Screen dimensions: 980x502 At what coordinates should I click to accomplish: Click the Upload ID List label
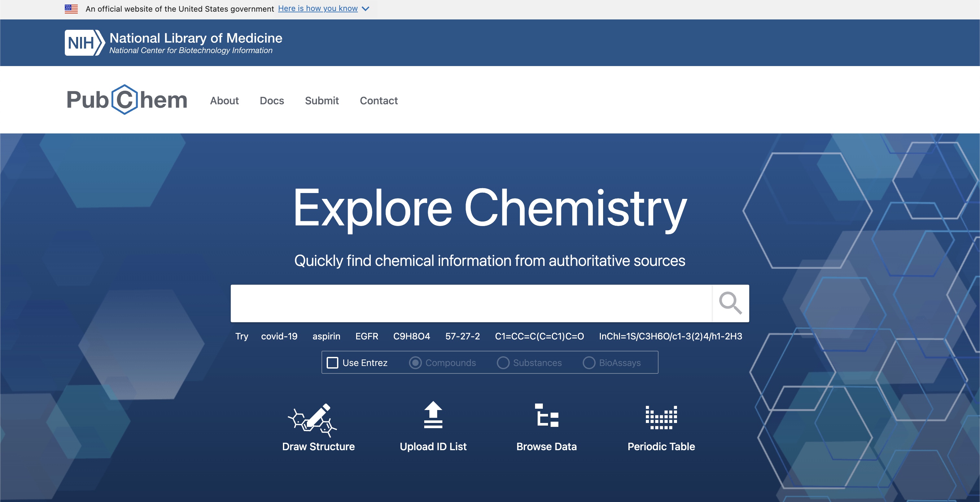433,447
